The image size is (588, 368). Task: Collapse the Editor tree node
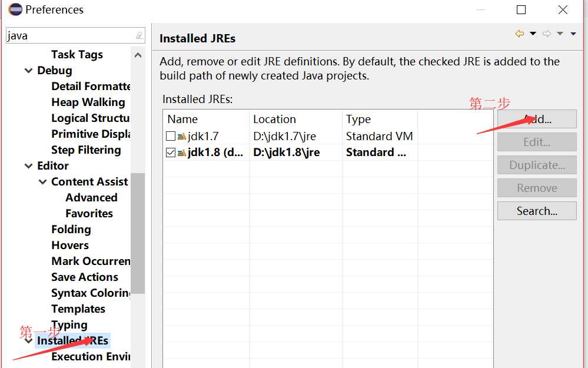coord(28,166)
